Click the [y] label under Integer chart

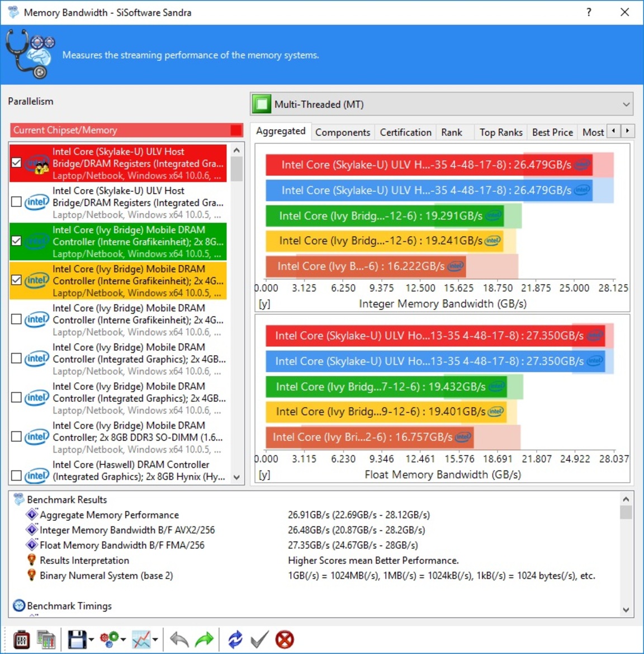pyautogui.click(x=264, y=304)
